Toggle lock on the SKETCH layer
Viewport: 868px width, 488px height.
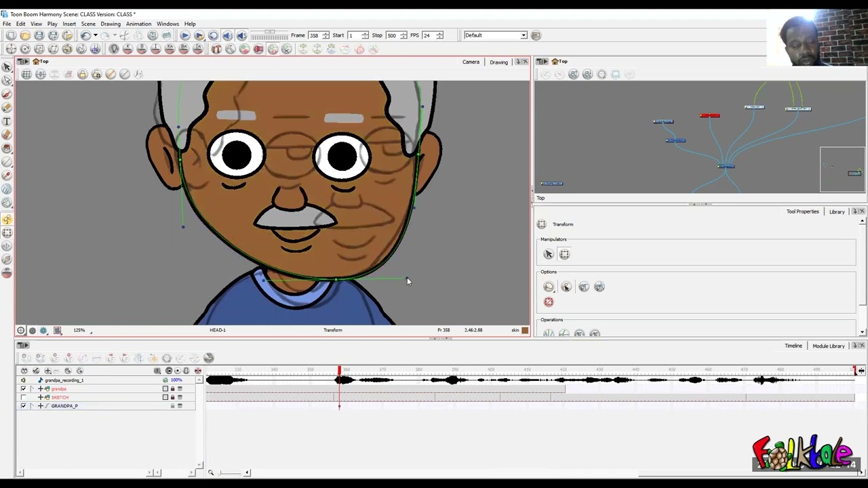coord(172,397)
